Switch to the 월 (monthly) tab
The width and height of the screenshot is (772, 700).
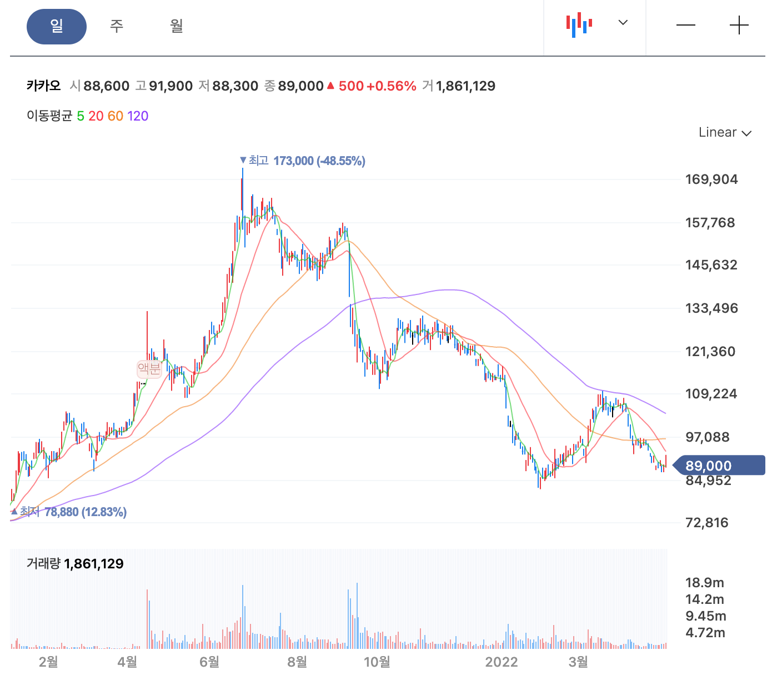177,26
